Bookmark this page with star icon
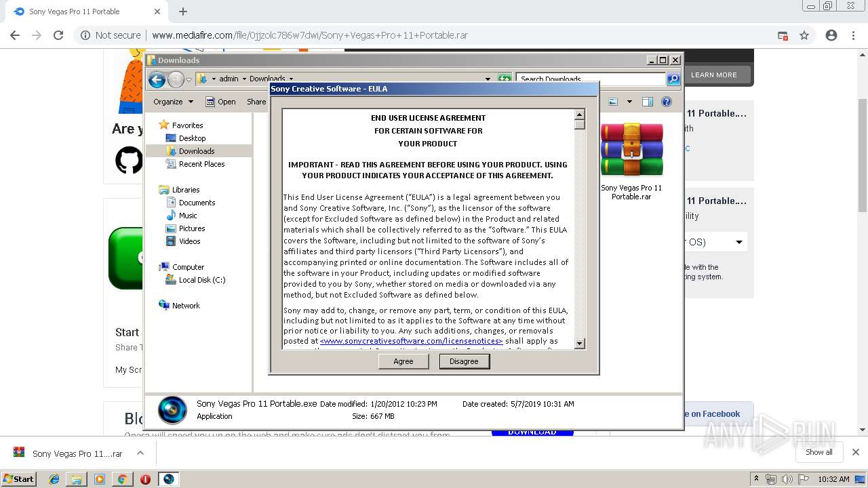Viewport: 868px width, 488px height. [804, 35]
